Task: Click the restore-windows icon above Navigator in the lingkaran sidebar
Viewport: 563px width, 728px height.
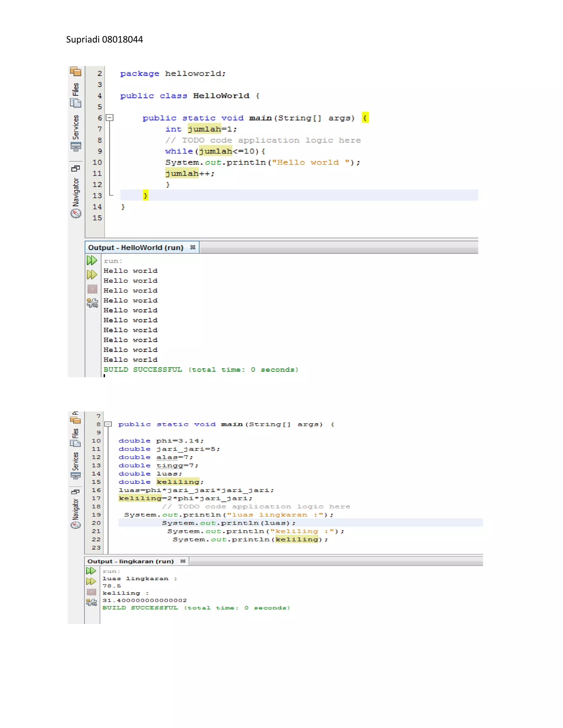Action: click(x=75, y=492)
